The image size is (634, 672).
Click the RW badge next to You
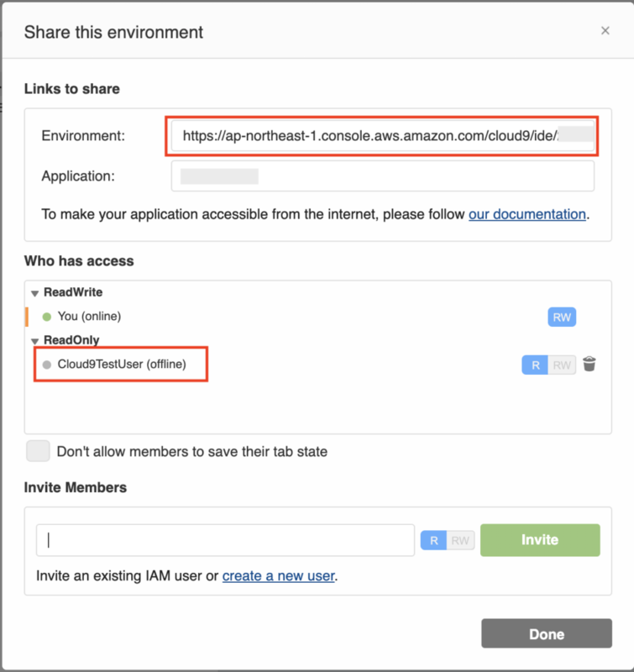pos(562,317)
